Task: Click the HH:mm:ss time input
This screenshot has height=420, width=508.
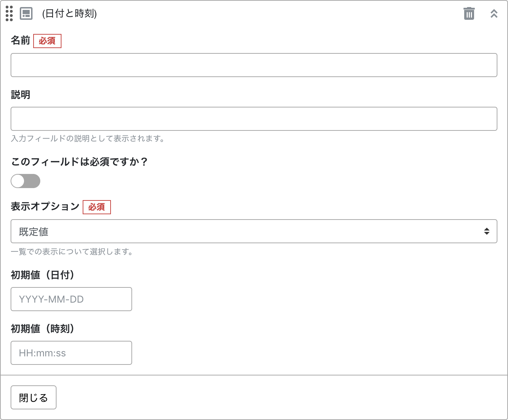Action: [71, 353]
